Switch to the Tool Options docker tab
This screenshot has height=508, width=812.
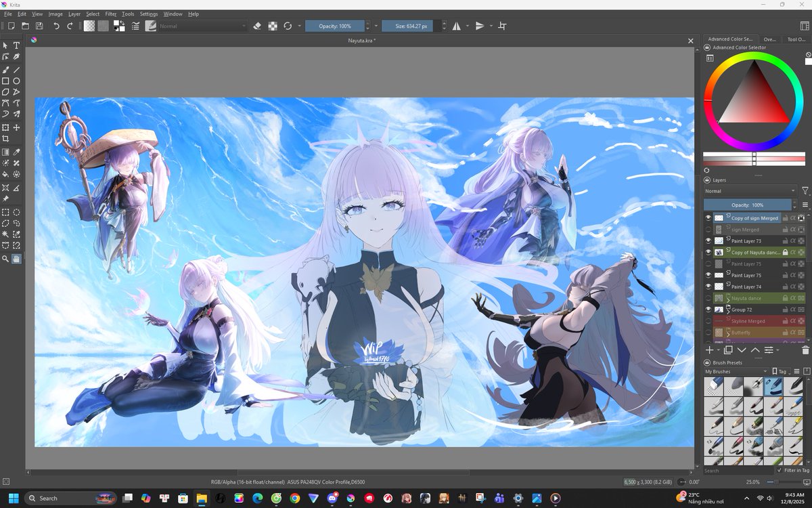click(x=796, y=39)
